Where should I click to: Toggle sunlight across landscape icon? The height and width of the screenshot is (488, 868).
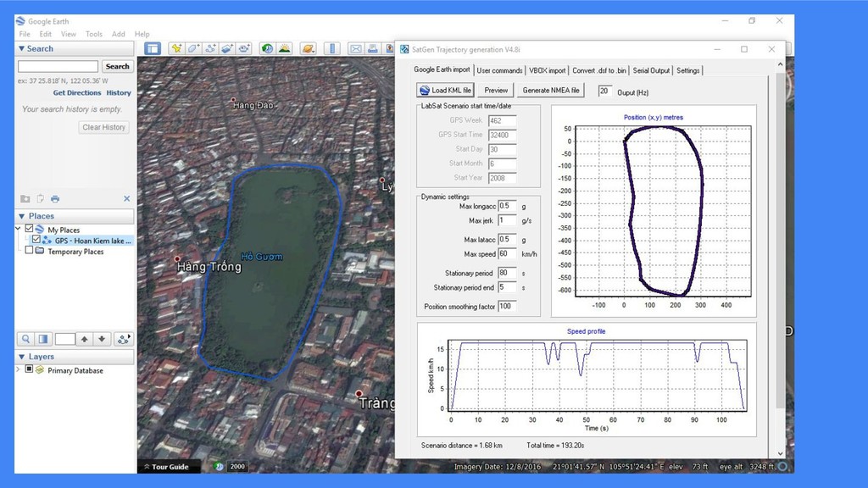coord(285,48)
